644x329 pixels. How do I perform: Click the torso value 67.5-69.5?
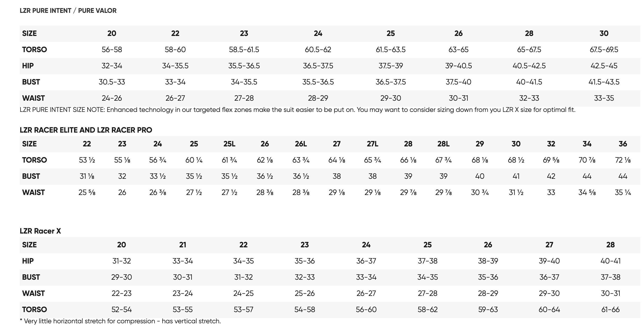tap(604, 50)
